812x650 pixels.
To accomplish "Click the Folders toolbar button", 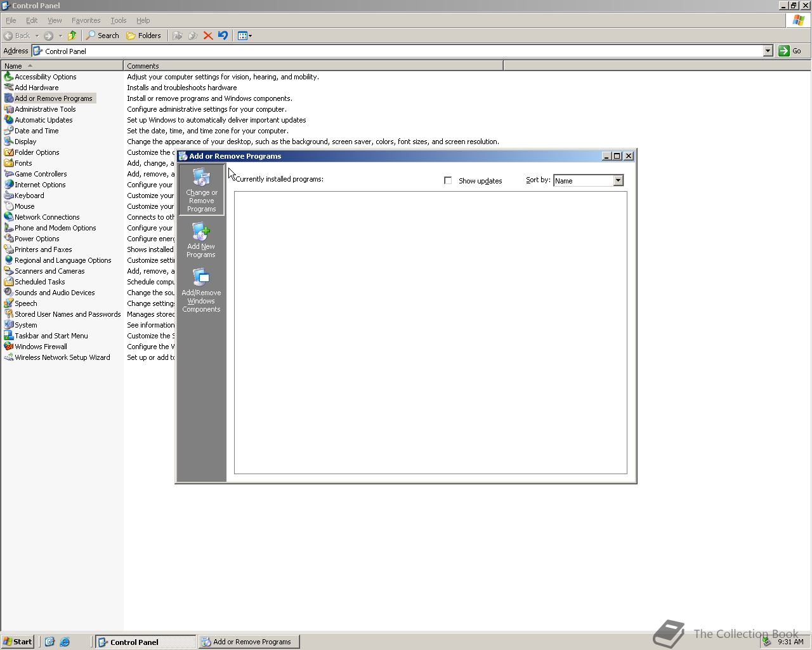I will 144,36.
